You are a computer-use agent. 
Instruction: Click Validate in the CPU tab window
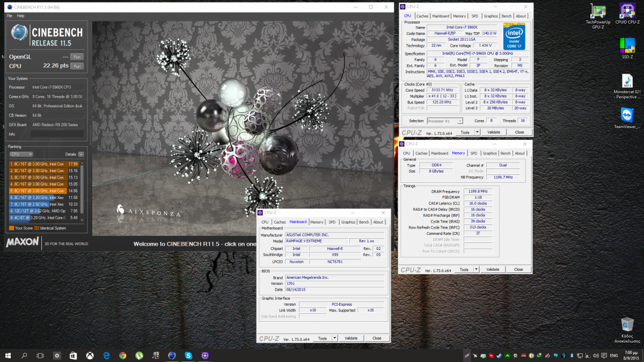(x=494, y=132)
